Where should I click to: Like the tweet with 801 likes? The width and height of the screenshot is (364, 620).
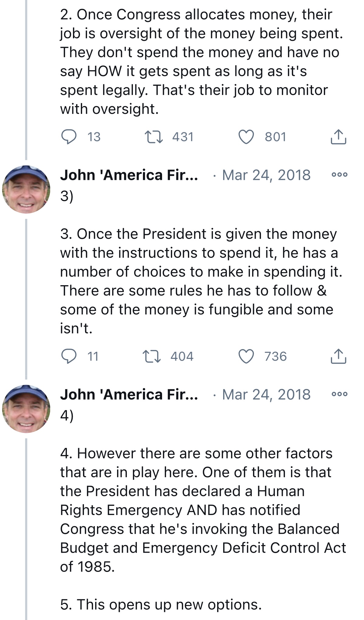click(x=246, y=137)
